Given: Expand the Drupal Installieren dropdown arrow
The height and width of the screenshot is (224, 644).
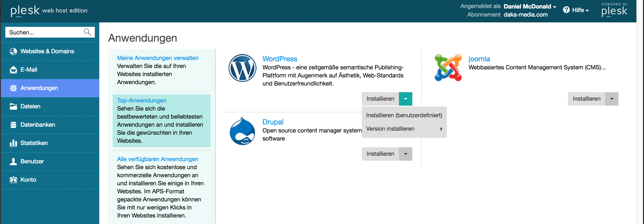Looking at the screenshot, I should click(x=405, y=154).
